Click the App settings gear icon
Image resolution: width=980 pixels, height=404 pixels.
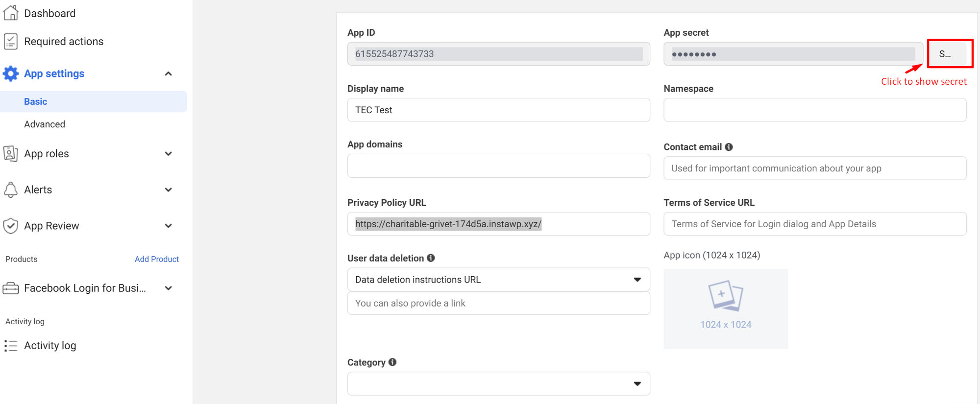(x=11, y=73)
